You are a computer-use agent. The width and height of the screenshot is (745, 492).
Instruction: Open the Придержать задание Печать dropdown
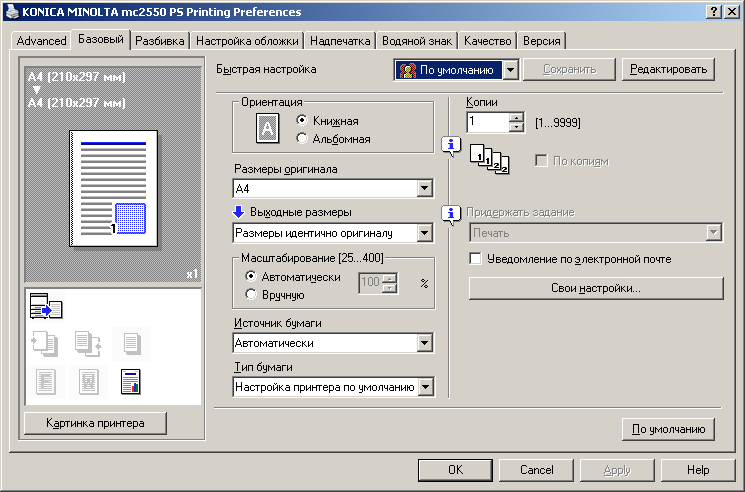pos(596,233)
